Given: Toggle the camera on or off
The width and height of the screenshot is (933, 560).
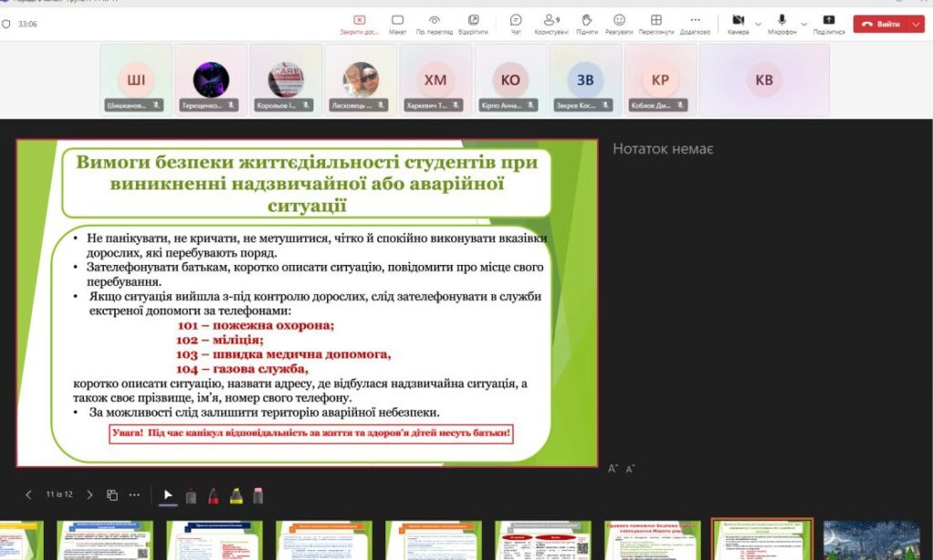Looking at the screenshot, I should tap(738, 24).
